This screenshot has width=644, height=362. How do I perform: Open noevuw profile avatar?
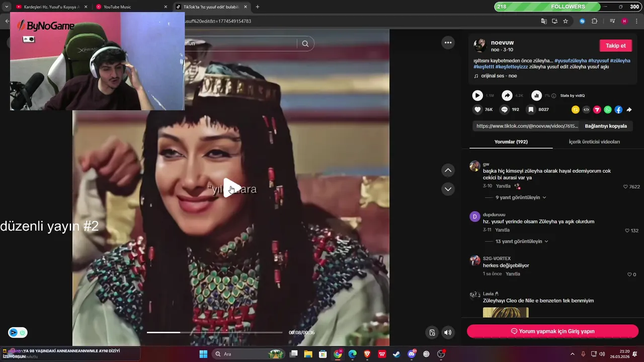479,45
